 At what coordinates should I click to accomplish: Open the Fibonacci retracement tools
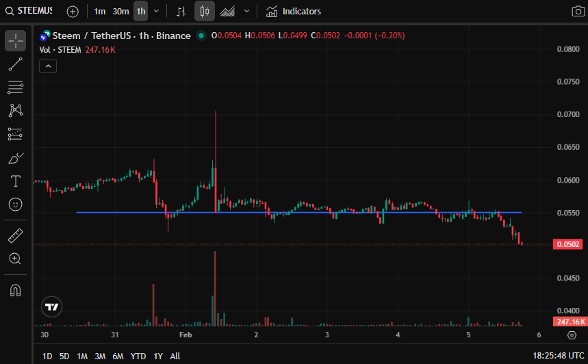pos(15,87)
